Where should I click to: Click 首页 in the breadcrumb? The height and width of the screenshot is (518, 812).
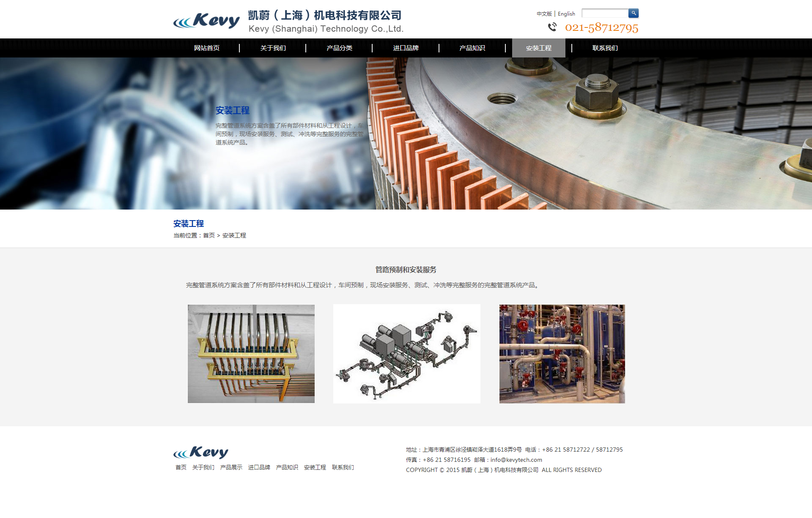pos(209,235)
